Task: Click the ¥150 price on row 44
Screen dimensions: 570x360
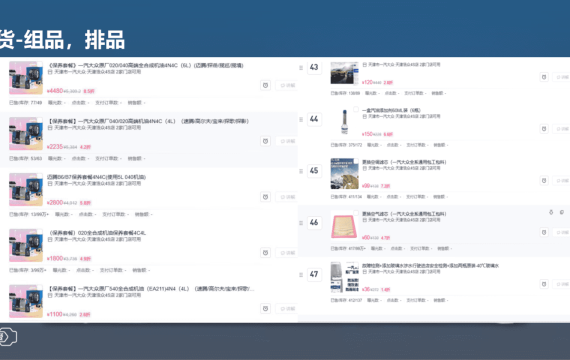Action: point(367,134)
